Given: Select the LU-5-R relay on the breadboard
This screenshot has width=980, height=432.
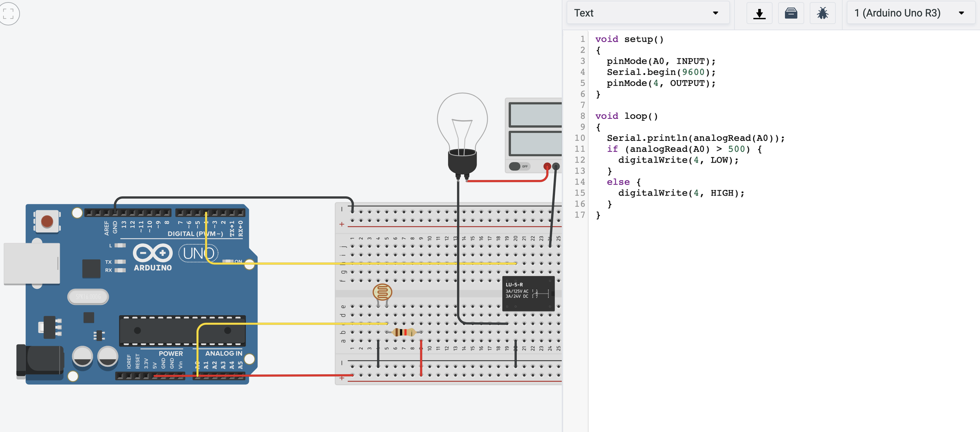Looking at the screenshot, I should 528,293.
